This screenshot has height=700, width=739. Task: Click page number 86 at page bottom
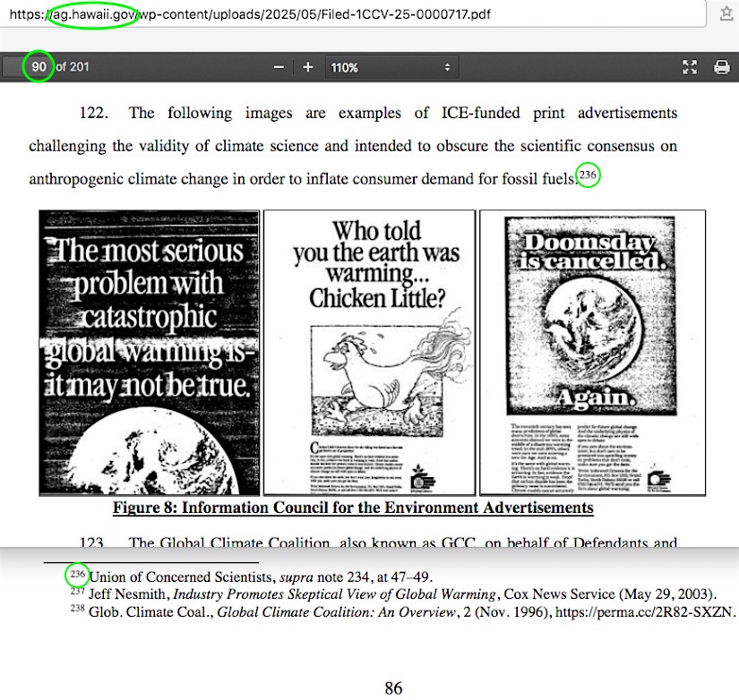click(x=393, y=687)
